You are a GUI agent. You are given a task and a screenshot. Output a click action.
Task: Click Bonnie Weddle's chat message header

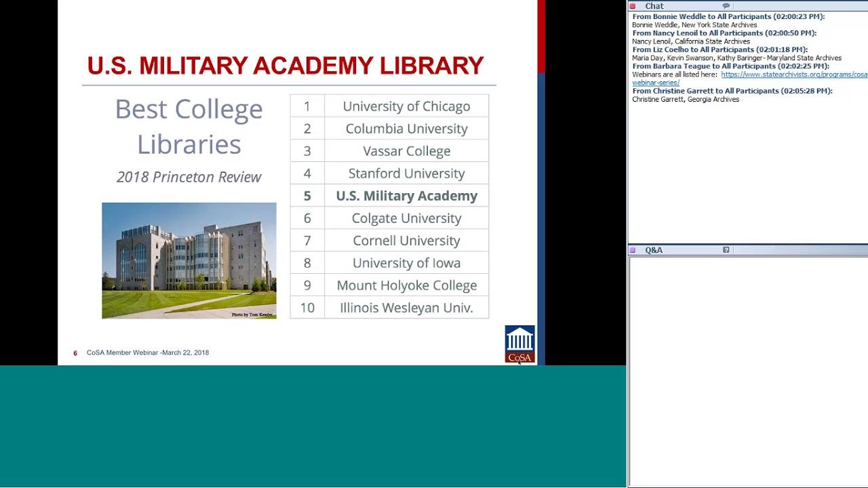pyautogui.click(x=728, y=16)
